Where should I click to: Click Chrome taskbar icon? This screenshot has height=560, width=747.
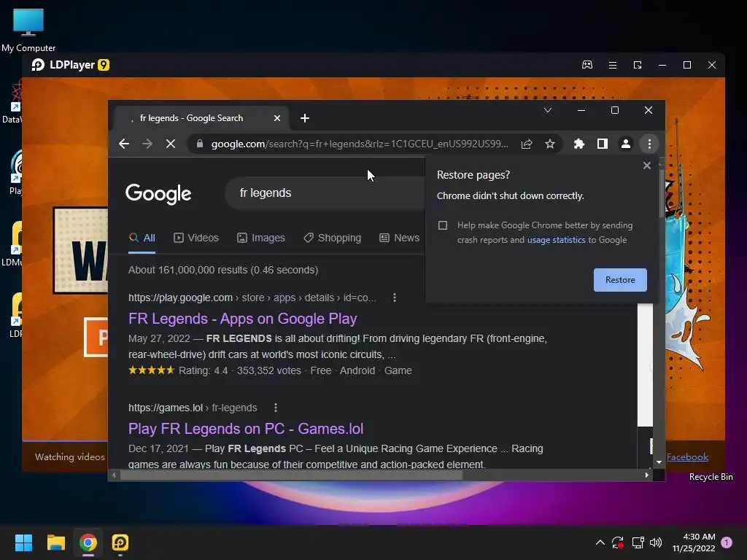point(88,542)
